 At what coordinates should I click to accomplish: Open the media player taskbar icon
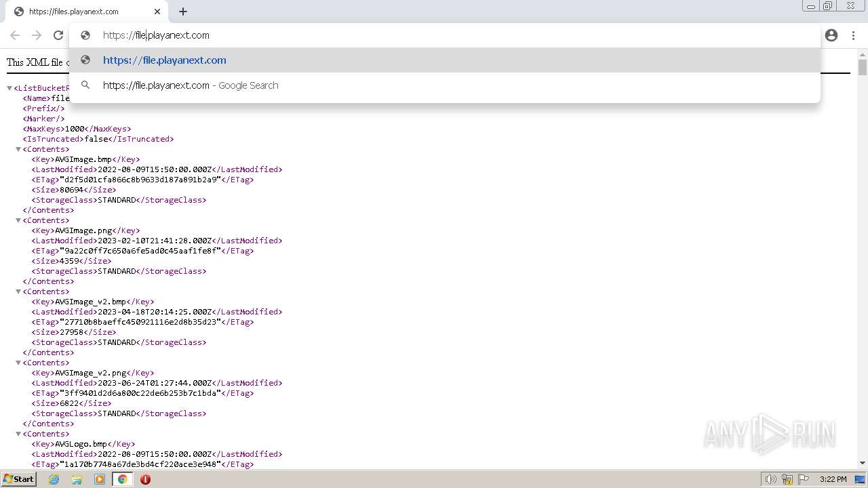tap(100, 479)
